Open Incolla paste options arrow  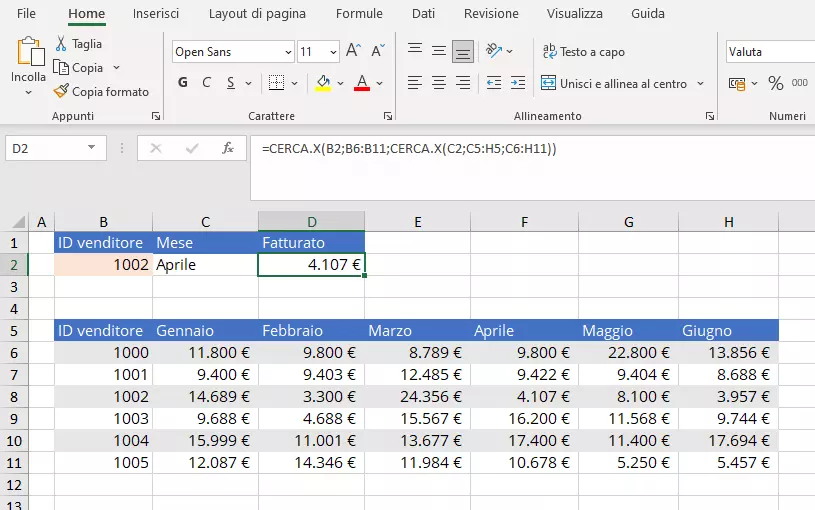pos(28,93)
